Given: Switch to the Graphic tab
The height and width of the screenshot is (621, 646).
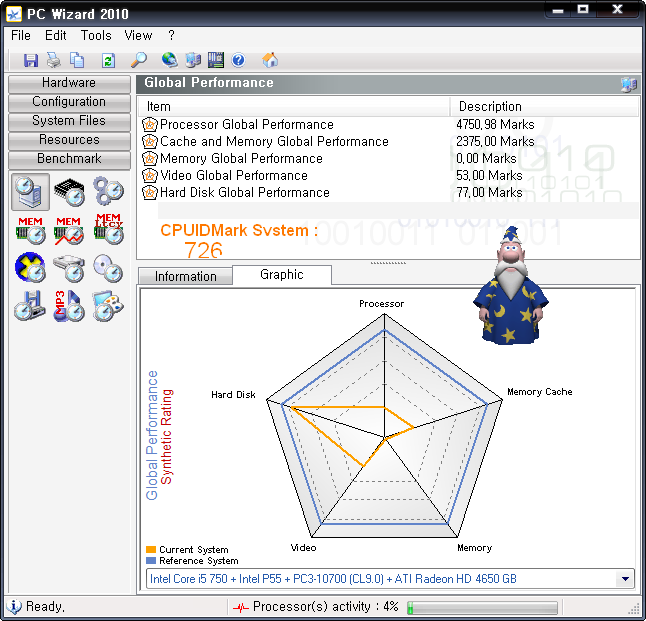Looking at the screenshot, I should pyautogui.click(x=282, y=274).
